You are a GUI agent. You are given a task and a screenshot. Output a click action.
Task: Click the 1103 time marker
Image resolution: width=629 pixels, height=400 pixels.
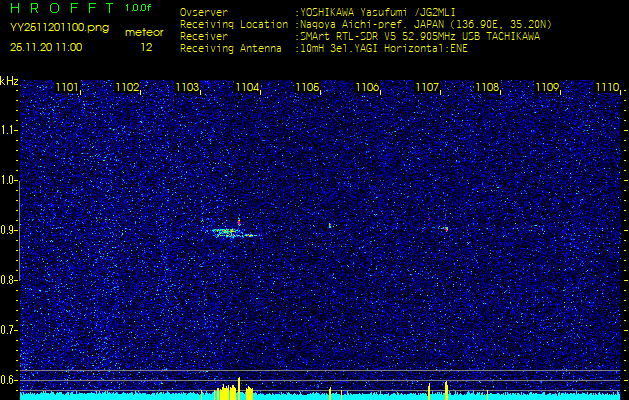coord(187,87)
